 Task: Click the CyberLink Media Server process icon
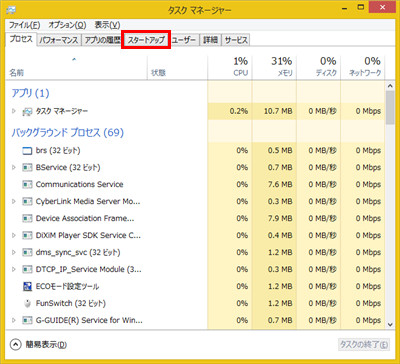click(27, 201)
